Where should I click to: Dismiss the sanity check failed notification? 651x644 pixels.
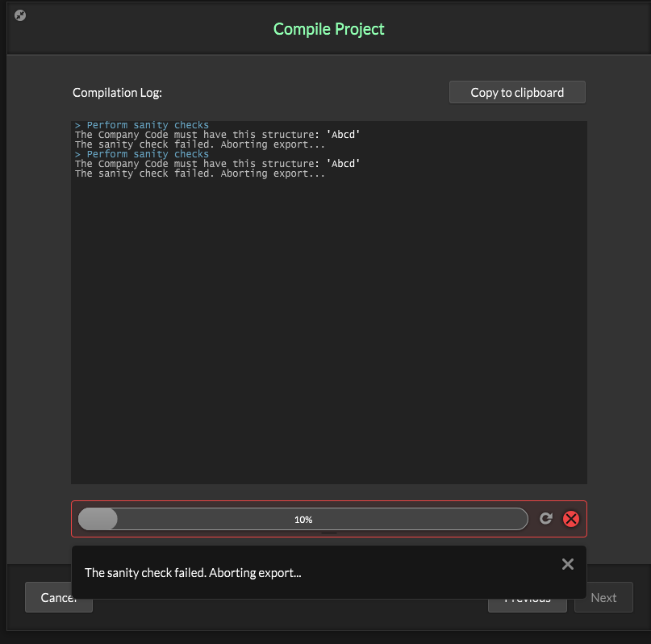coord(568,564)
